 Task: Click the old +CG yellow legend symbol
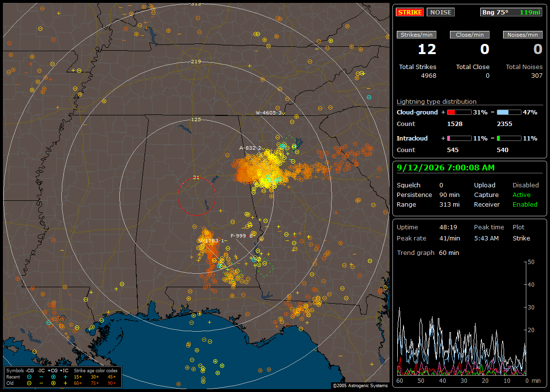[x=53, y=383]
